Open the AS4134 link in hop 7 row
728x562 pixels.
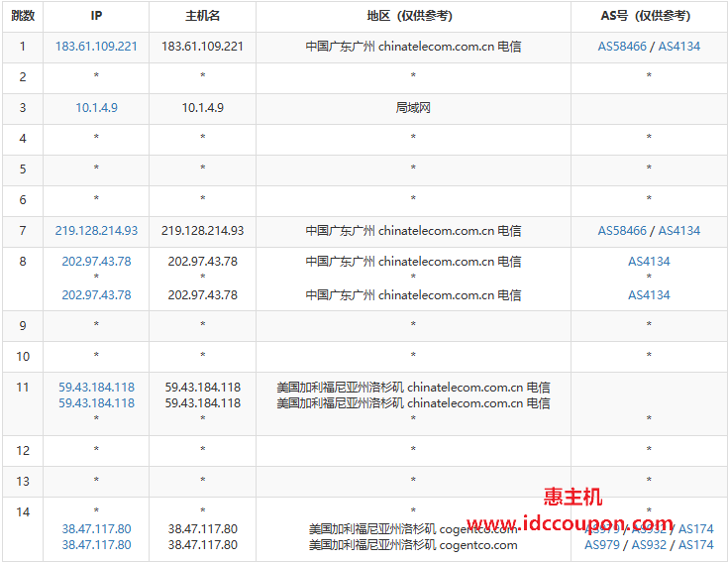(679, 231)
